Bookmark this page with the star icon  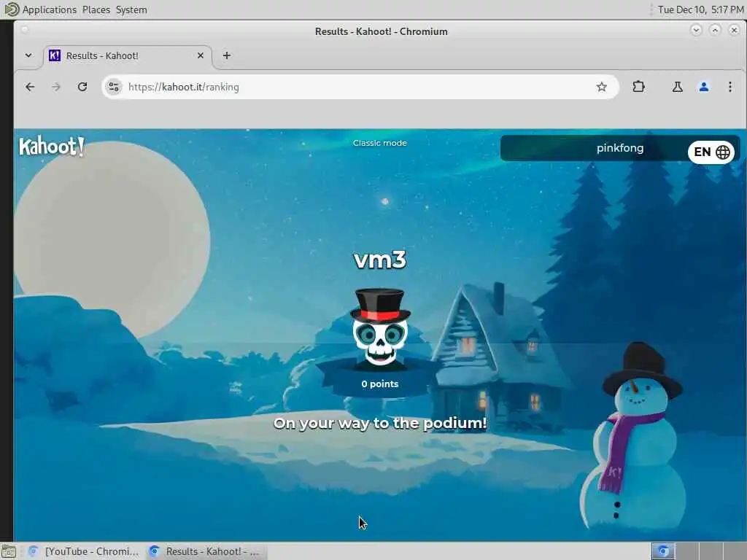[602, 87]
